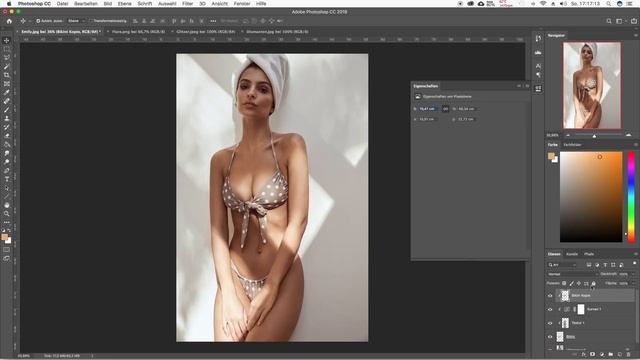Toggle lock transparent pixels in the Layers panel
Viewport: 640px width, 360px height.
click(x=564, y=283)
